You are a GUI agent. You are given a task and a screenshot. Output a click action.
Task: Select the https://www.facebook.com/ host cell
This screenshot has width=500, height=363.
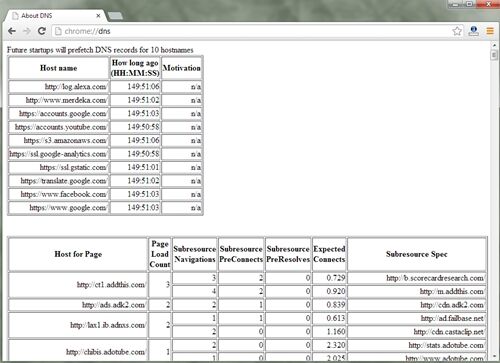click(x=59, y=194)
